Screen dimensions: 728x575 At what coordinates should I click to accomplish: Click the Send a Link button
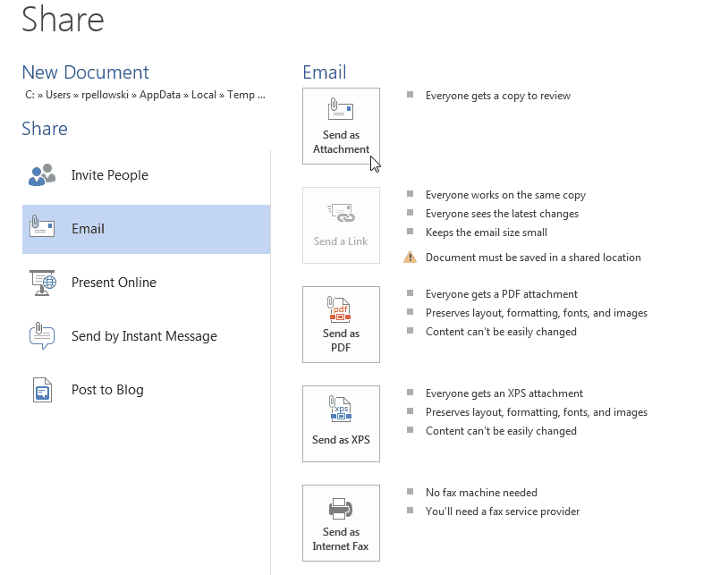[x=341, y=225]
